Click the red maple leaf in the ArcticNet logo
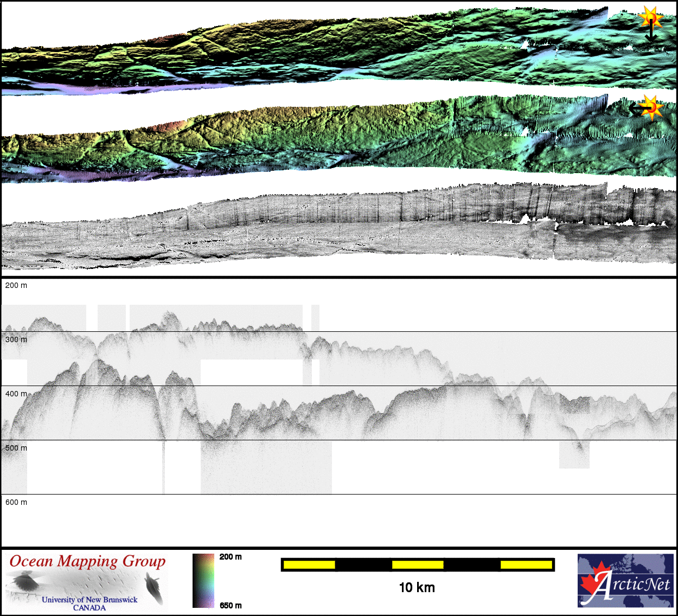 (592, 584)
